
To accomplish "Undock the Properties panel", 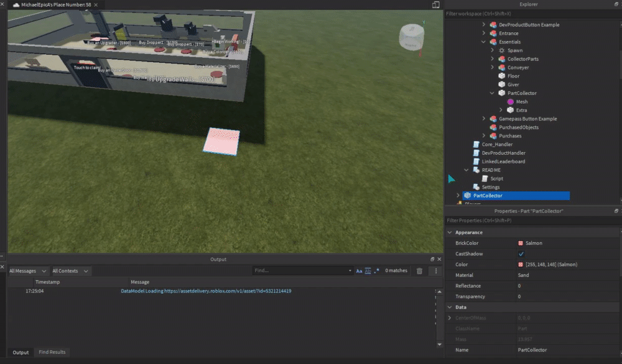I will pyautogui.click(x=616, y=211).
